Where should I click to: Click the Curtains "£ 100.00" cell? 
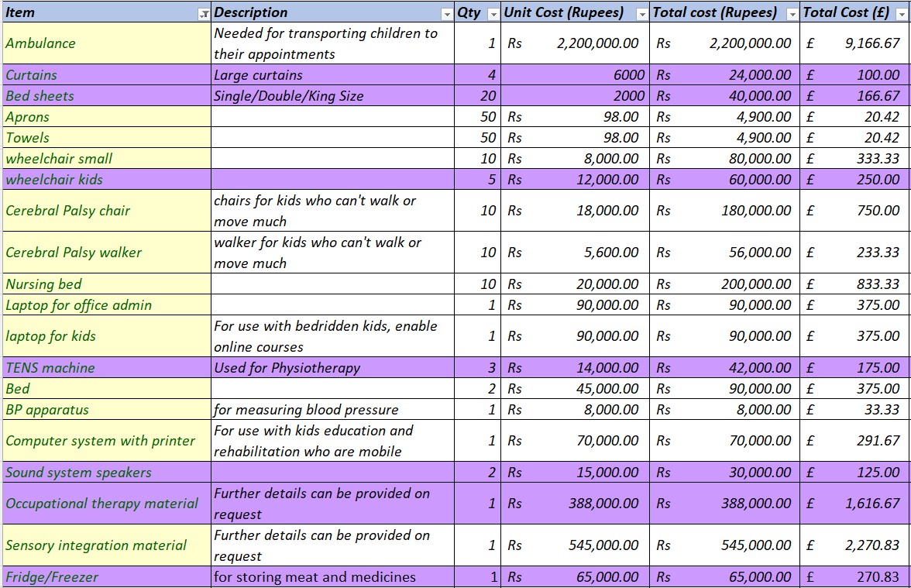[854, 75]
